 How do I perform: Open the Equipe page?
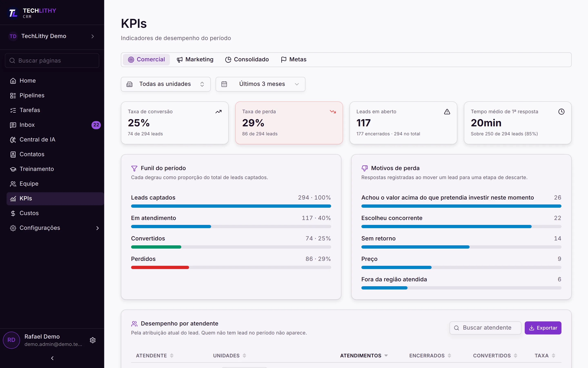55,184
